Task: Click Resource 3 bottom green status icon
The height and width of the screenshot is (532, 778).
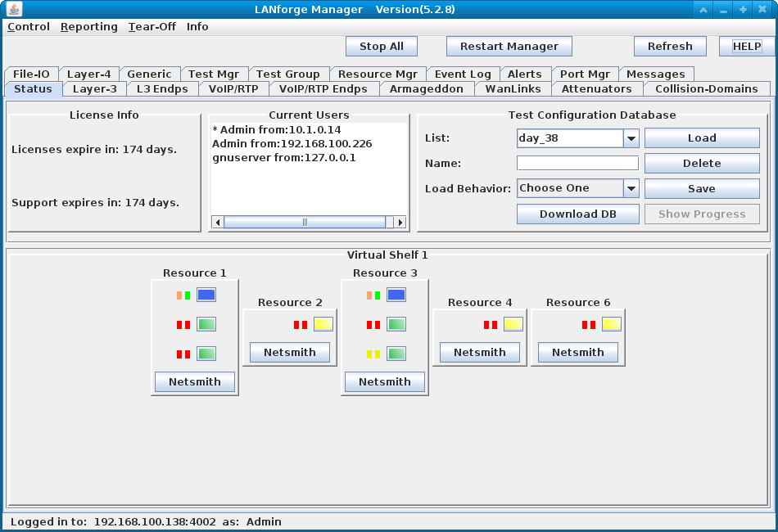Action: click(x=396, y=354)
